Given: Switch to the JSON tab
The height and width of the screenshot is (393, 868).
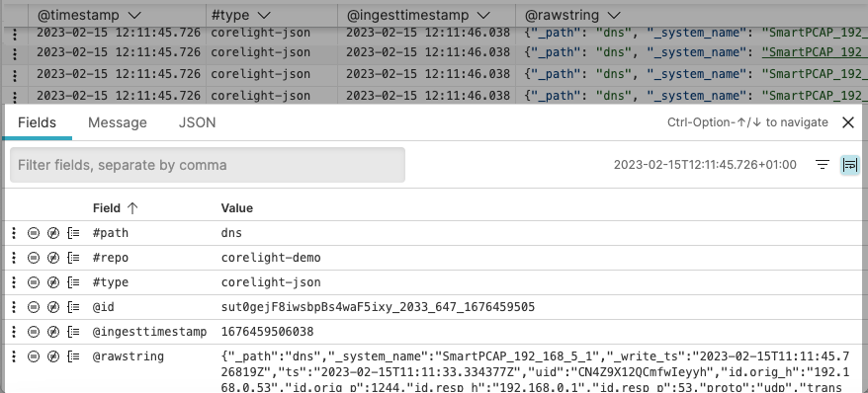Looking at the screenshot, I should (197, 122).
